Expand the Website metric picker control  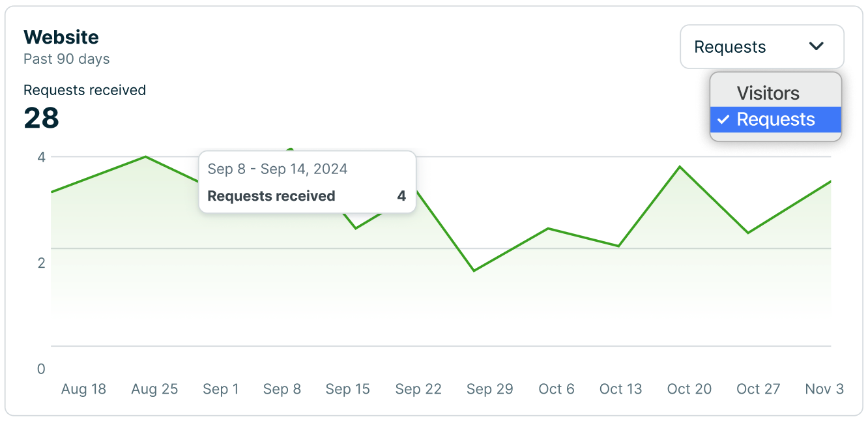tap(761, 46)
